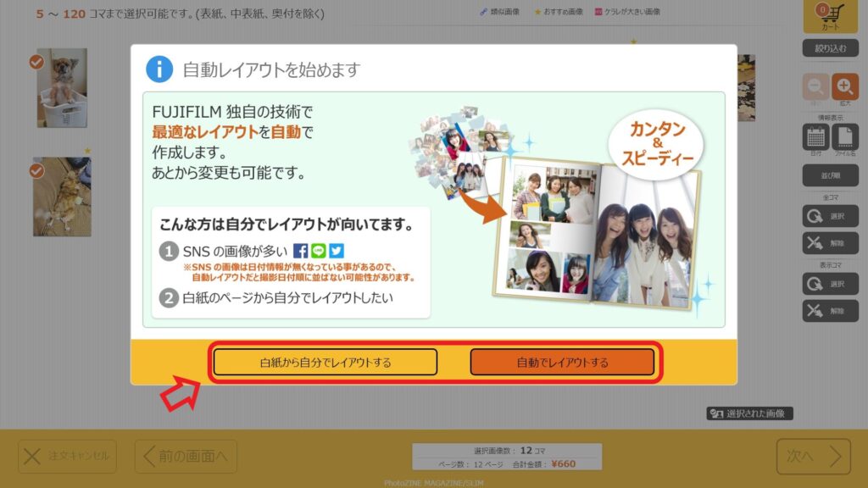Image resolution: width=868 pixels, height=488 pixels.
Task: Uncheck the dog in basket photo
Action: [36, 62]
